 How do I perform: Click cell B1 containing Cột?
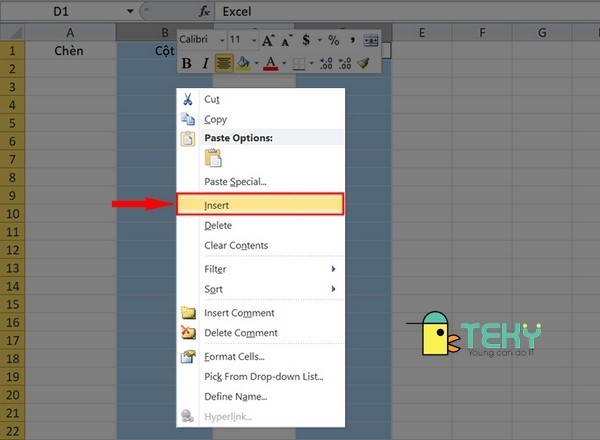[x=165, y=51]
